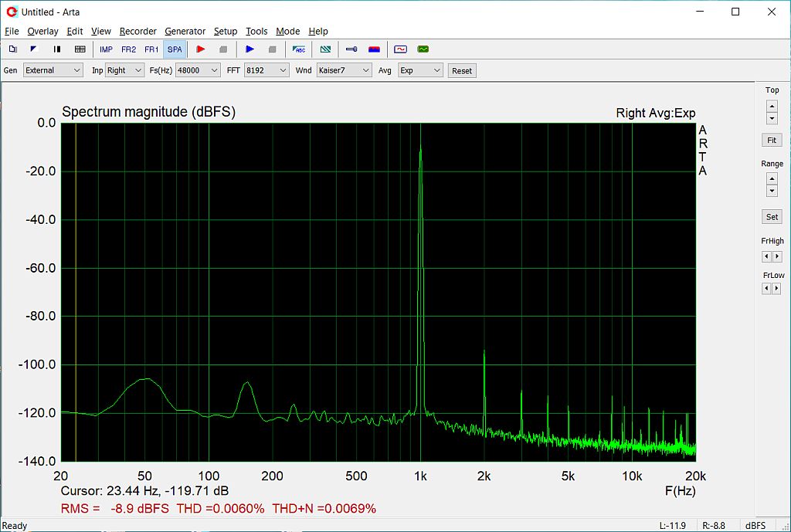
Task: Shift FrHigh right with arrow button
Action: pyautogui.click(x=777, y=256)
